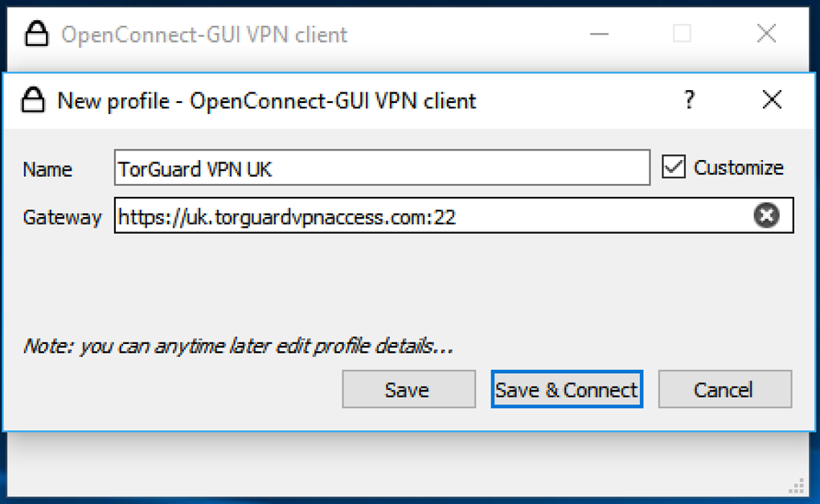Clear the Gateway field using the X icon
820x504 pixels.
pos(766,215)
